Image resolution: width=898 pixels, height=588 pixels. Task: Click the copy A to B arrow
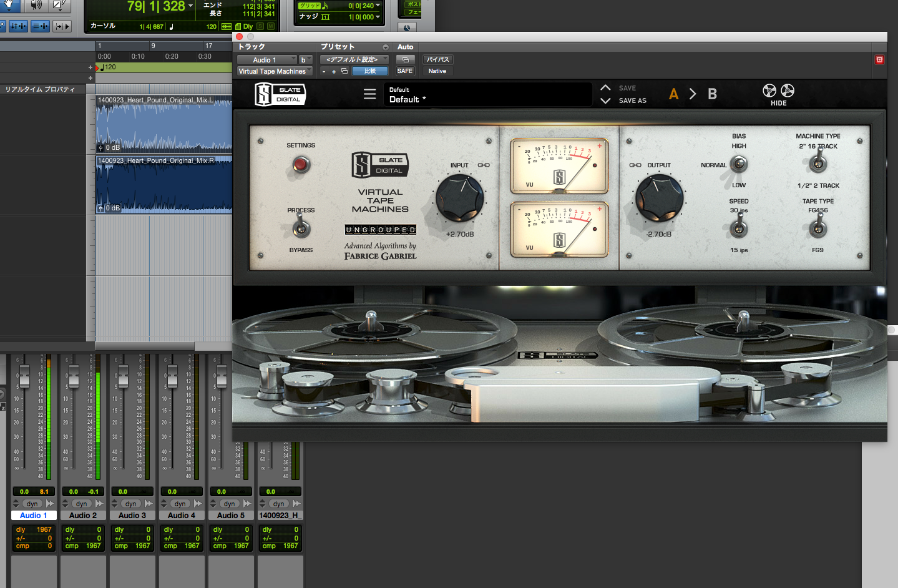[693, 94]
